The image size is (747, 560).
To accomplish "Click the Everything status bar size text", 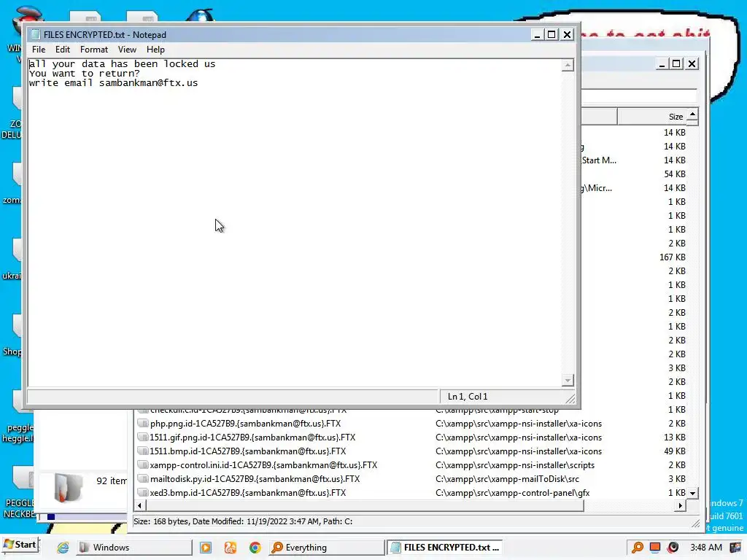I will 243,521.
